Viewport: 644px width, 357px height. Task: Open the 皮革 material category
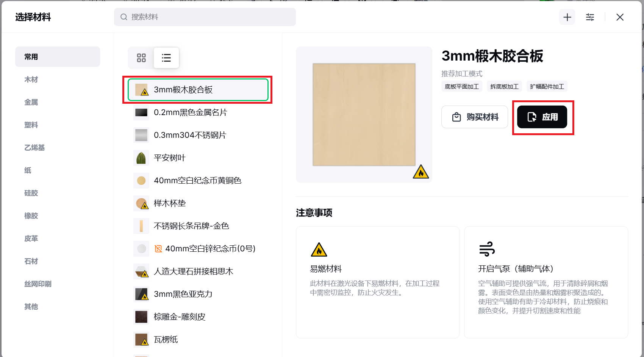pyautogui.click(x=31, y=239)
